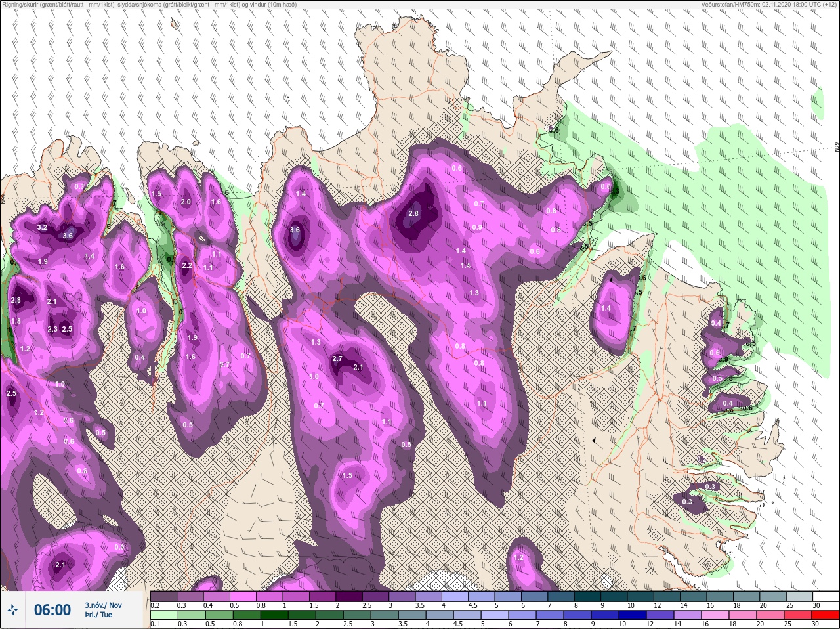Click the precipitation value 2.2 on the map

coord(186,265)
